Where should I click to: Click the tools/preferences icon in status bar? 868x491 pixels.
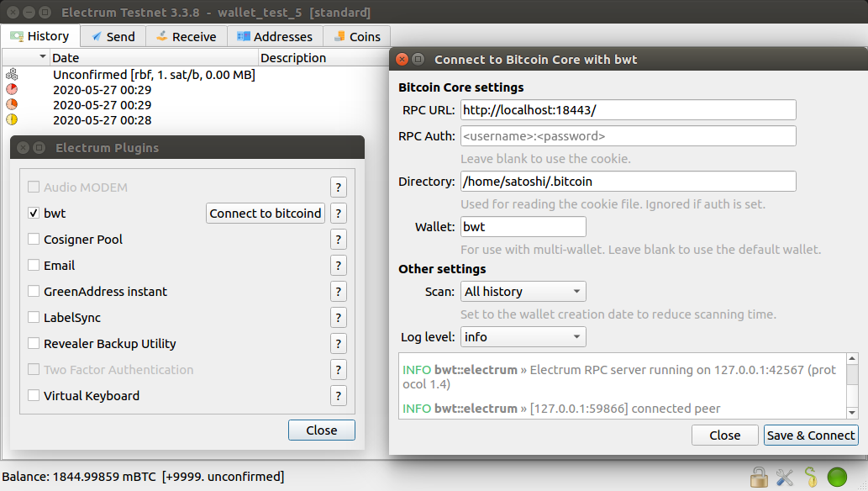784,477
